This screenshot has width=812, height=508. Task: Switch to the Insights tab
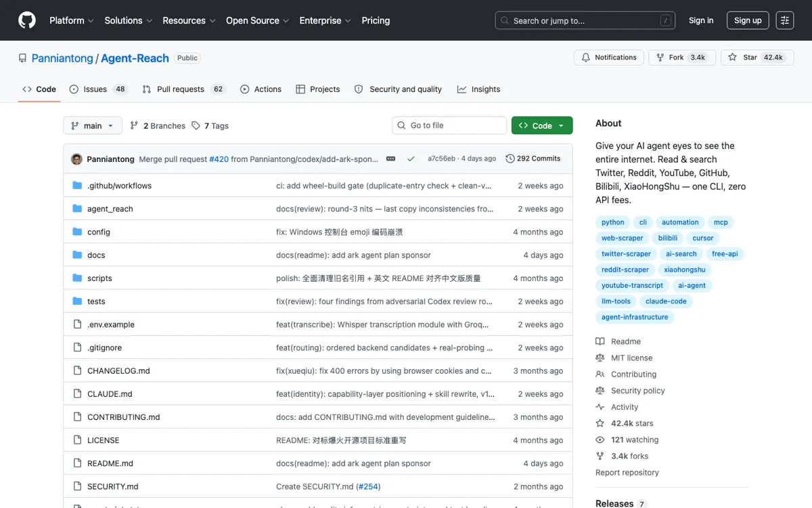point(478,89)
